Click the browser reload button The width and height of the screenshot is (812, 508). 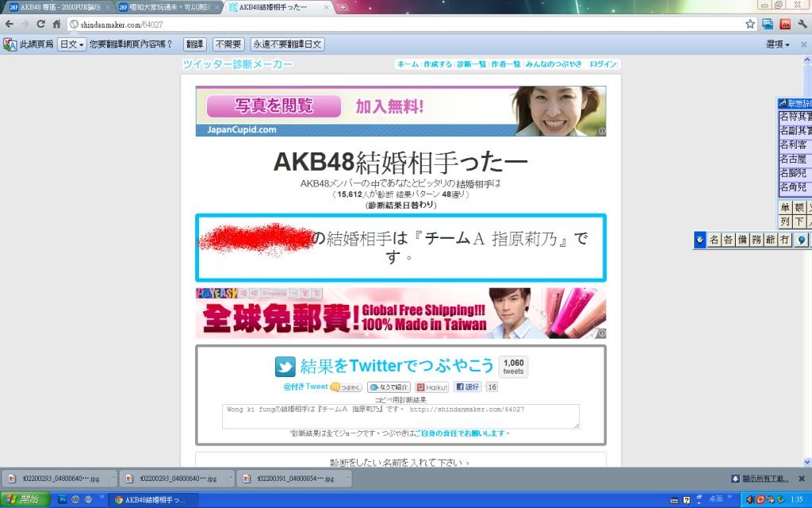(x=40, y=24)
